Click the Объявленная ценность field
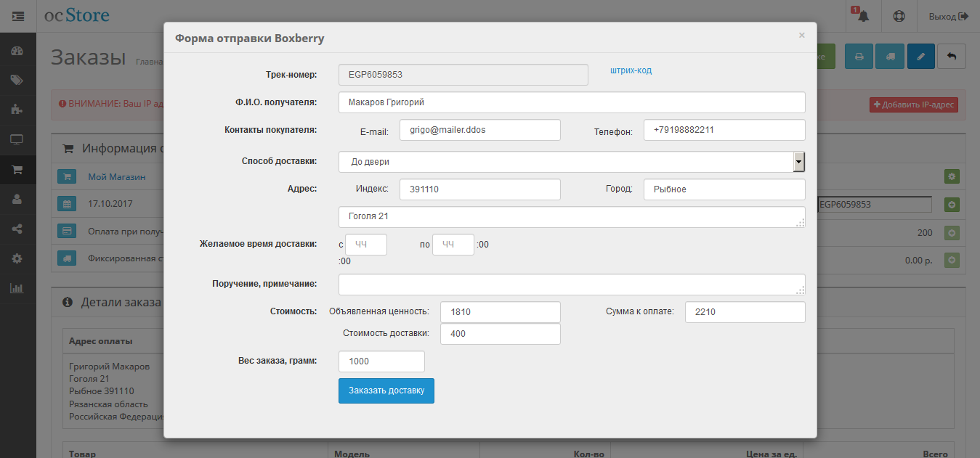Screen dimensions: 980x458 click(501, 312)
